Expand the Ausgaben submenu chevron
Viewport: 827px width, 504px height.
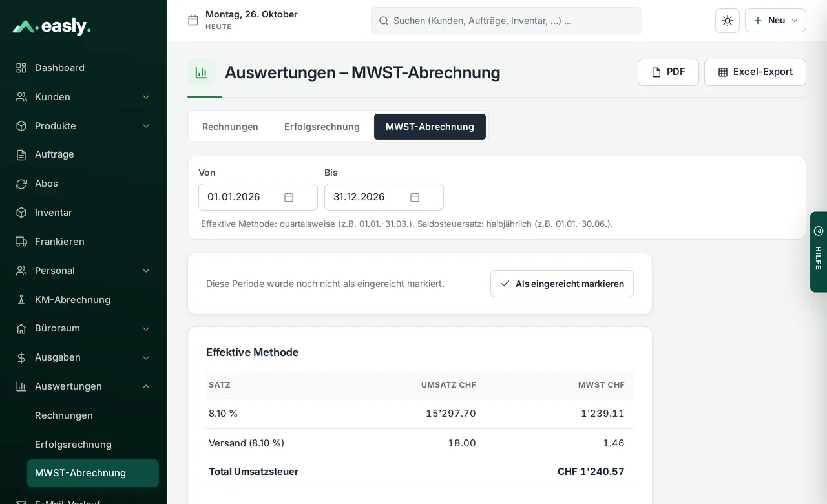point(146,357)
